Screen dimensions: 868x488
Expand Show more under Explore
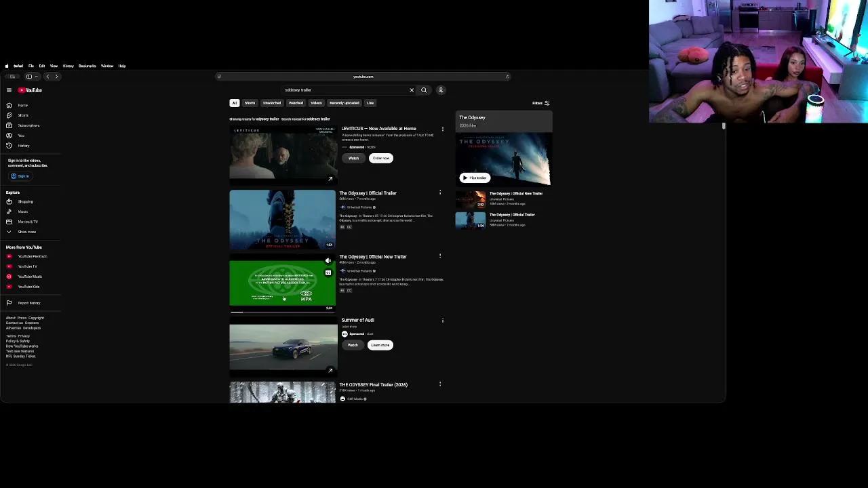22,232
